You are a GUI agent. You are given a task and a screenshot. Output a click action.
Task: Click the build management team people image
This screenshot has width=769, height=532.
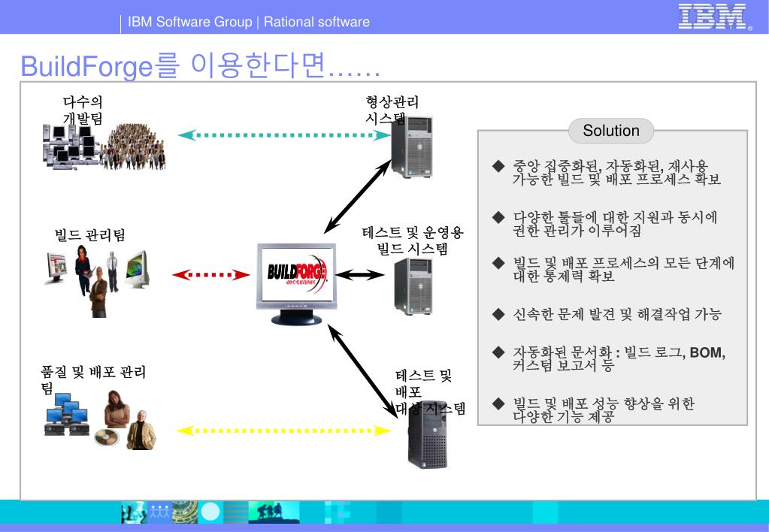click(x=97, y=282)
